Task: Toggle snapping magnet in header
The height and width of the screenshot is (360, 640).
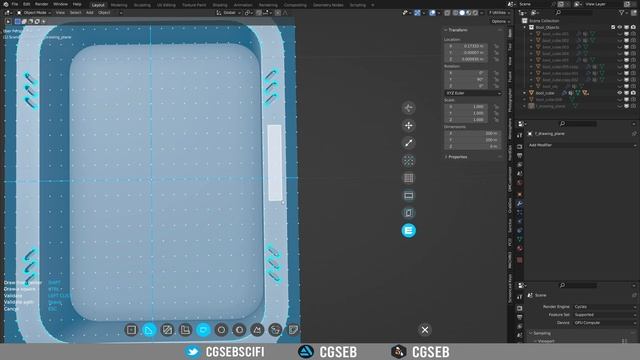Action: point(259,13)
